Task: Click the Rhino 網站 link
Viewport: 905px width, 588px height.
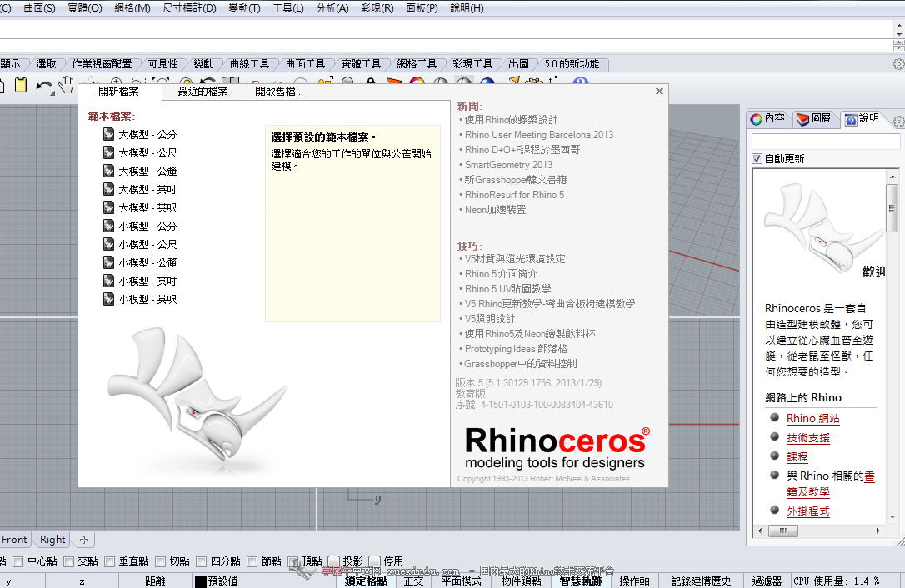Action: pos(812,418)
